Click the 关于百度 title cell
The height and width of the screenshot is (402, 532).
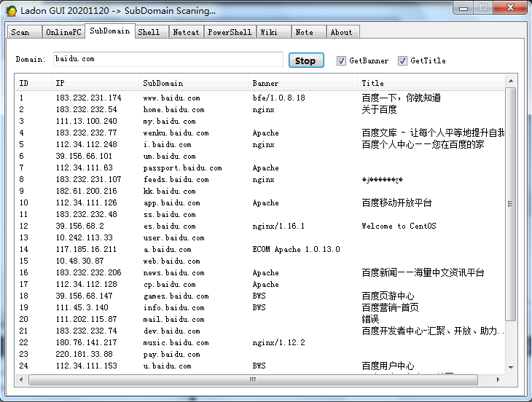tap(379, 109)
